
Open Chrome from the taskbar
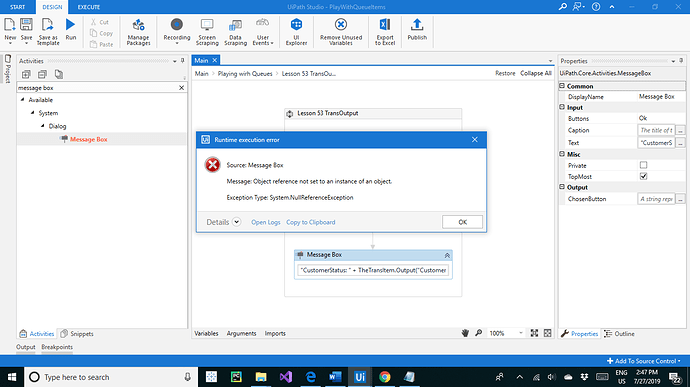tap(385, 377)
